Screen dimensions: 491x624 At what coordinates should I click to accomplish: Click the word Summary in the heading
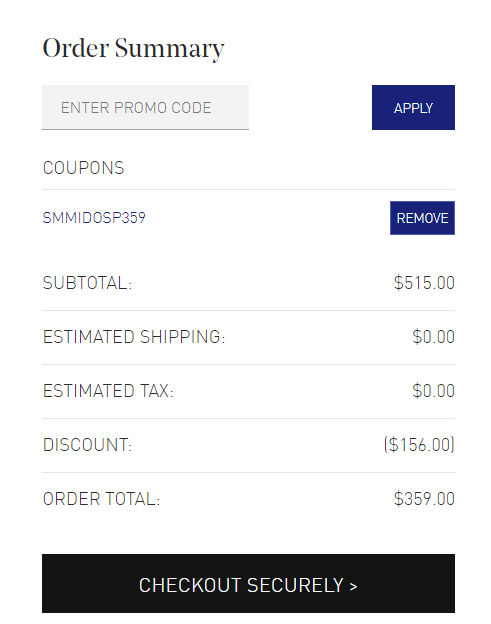[170, 50]
